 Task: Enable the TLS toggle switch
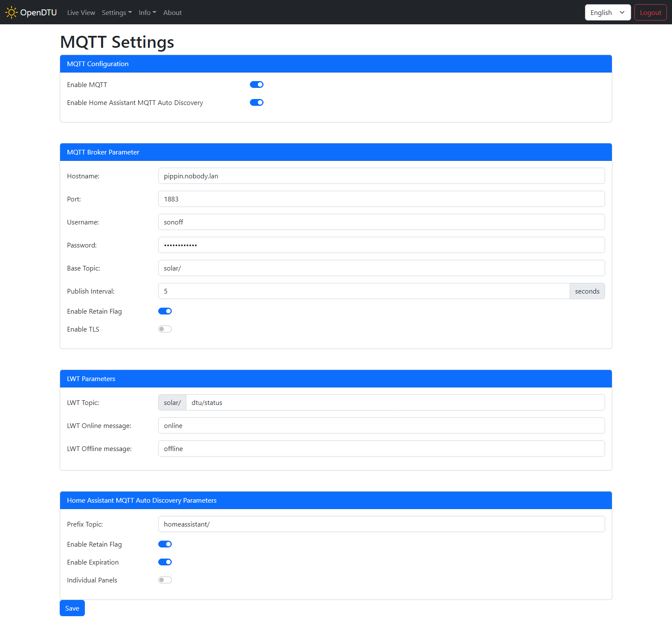(165, 329)
